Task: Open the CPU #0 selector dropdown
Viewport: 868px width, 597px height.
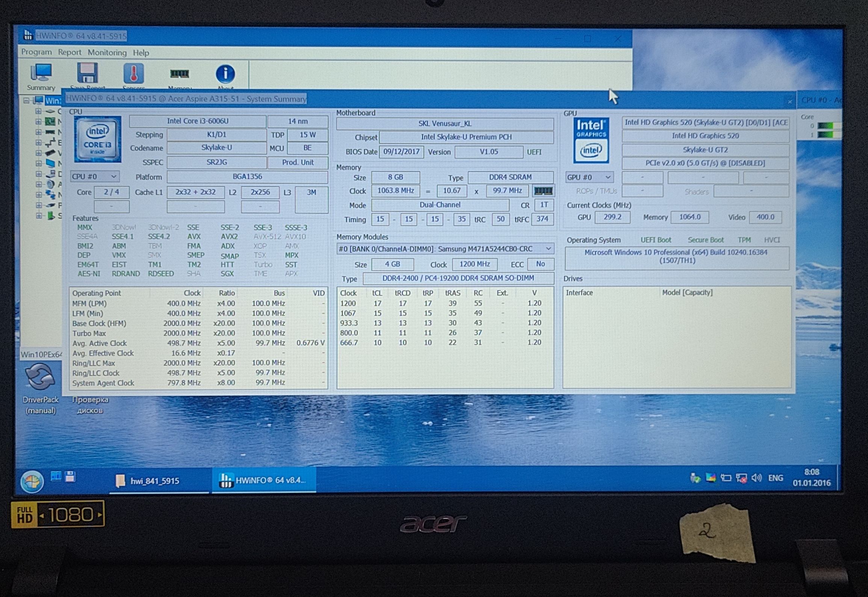Action: [95, 176]
